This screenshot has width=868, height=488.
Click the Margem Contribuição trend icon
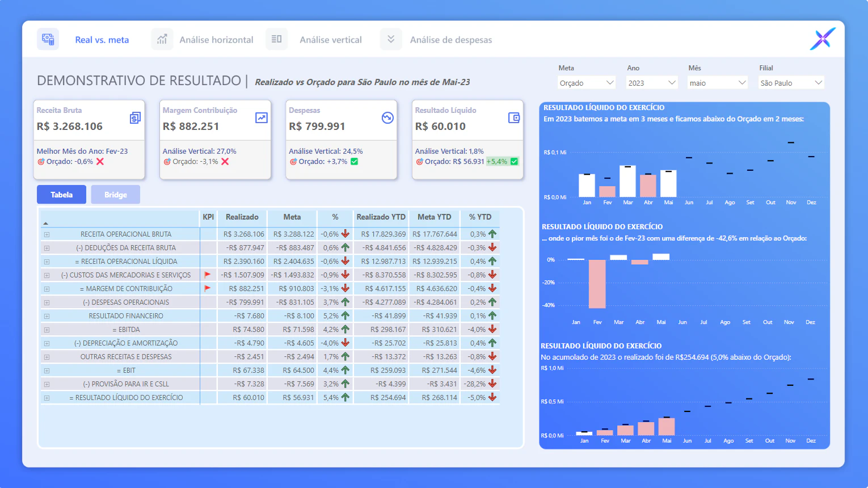point(262,117)
